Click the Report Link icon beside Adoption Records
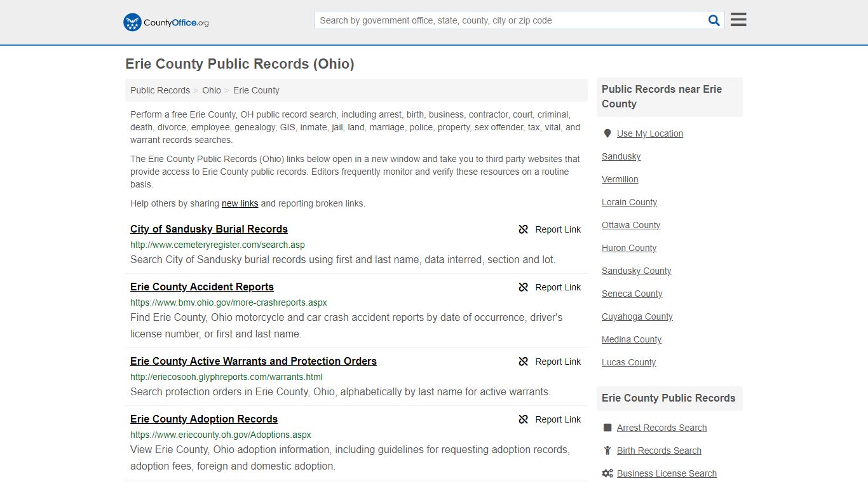 click(523, 419)
